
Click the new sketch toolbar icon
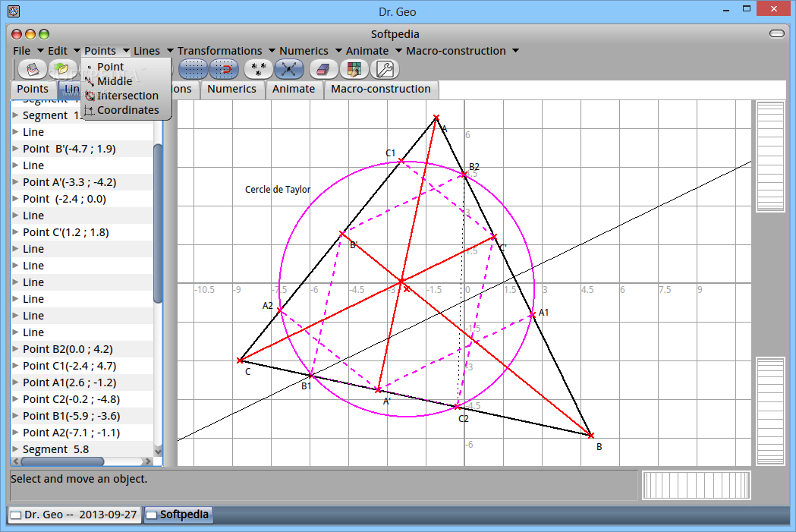[x=33, y=69]
